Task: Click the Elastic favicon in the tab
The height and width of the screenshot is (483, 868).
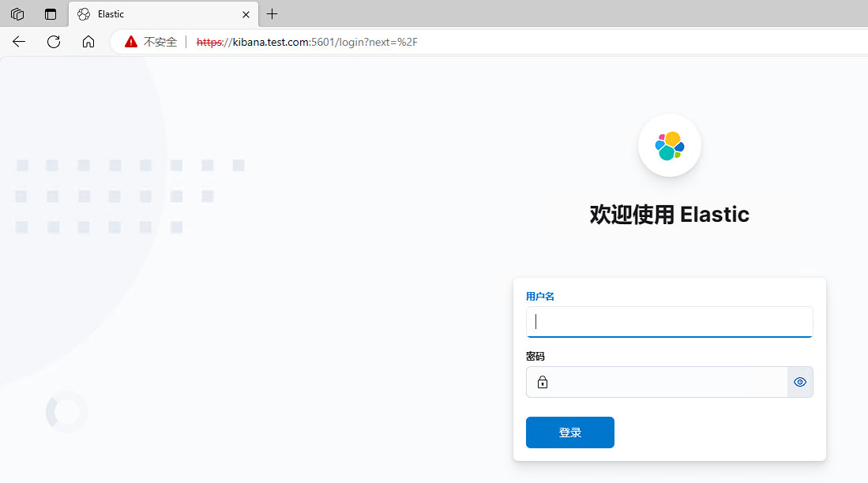Action: pos(84,14)
